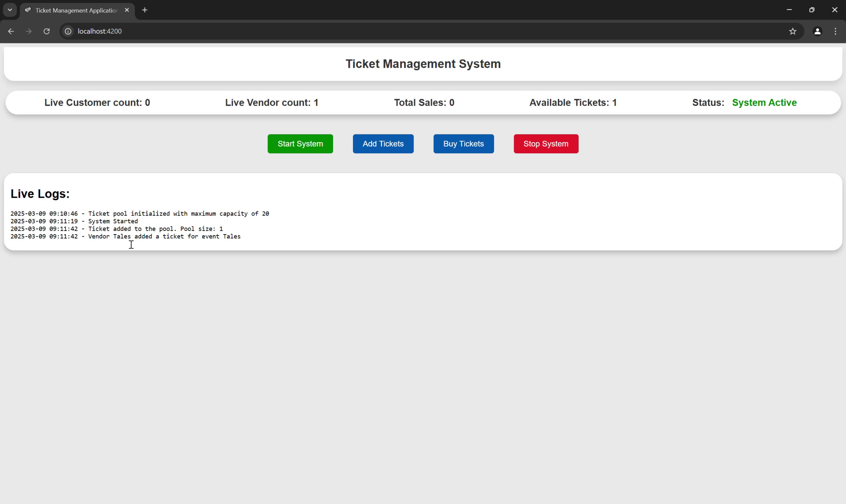
Task: Open a new browser tab
Action: [145, 10]
